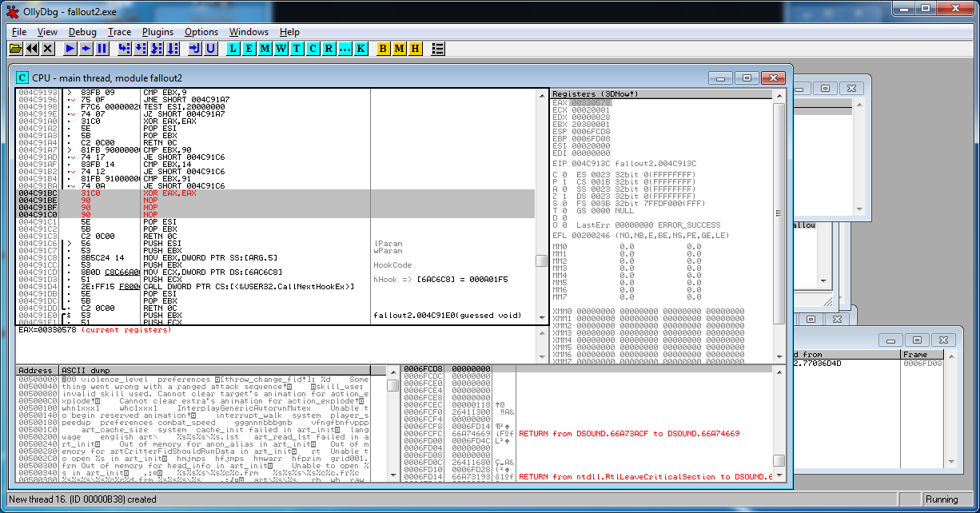Open Options with the list toolbar icon
980x513 pixels.
[437, 49]
